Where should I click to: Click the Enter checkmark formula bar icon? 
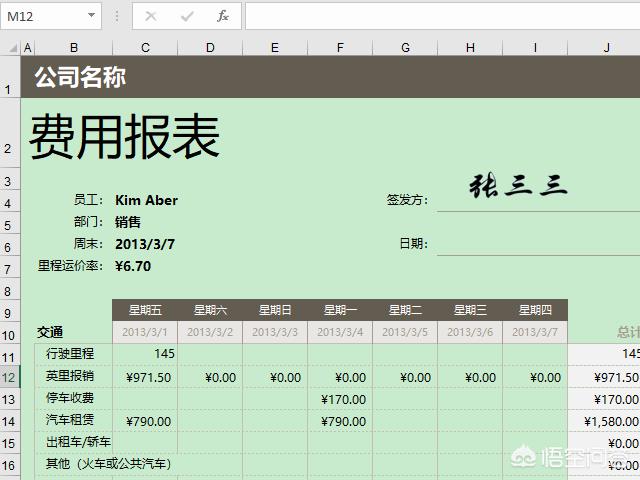click(x=187, y=16)
